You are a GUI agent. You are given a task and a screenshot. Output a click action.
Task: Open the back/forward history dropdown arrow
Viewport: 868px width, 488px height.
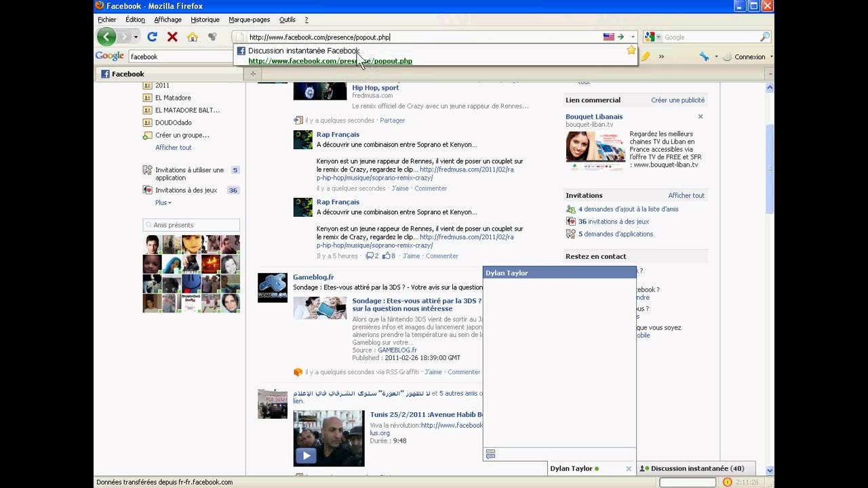[x=136, y=37]
